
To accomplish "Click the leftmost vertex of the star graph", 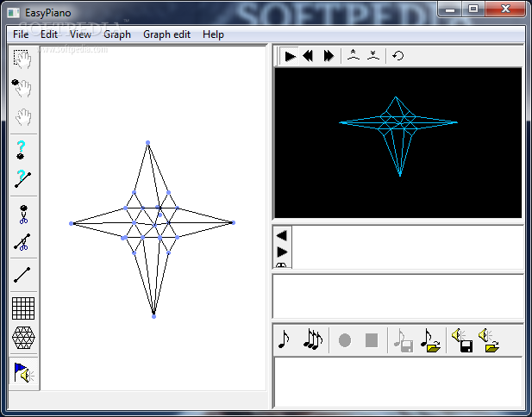I will coord(71,223).
